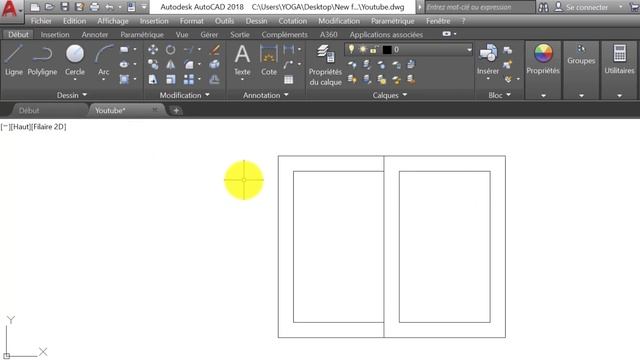Click the Create Block icon in Bloc panel
Screen dimensions: 640x360
pyautogui.click(x=508, y=50)
